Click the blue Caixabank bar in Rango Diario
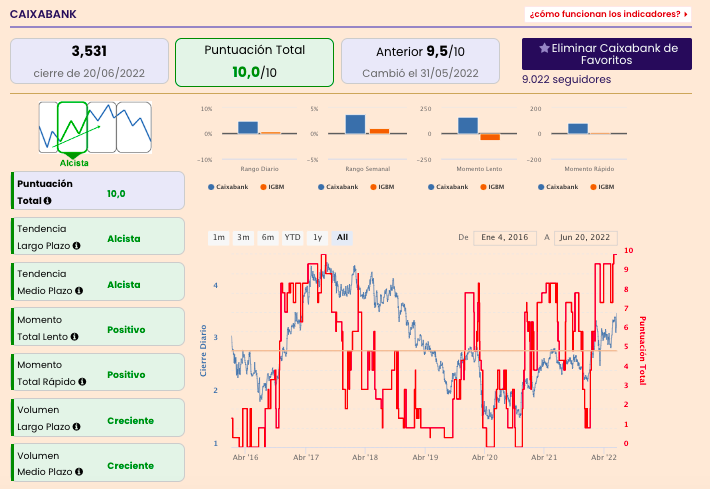The height and width of the screenshot is (489, 710). pyautogui.click(x=248, y=128)
